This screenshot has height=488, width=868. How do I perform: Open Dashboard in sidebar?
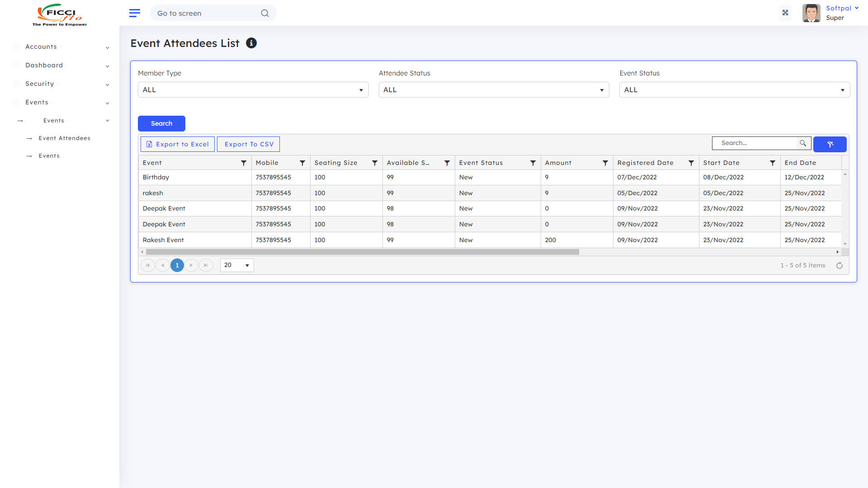click(x=44, y=65)
